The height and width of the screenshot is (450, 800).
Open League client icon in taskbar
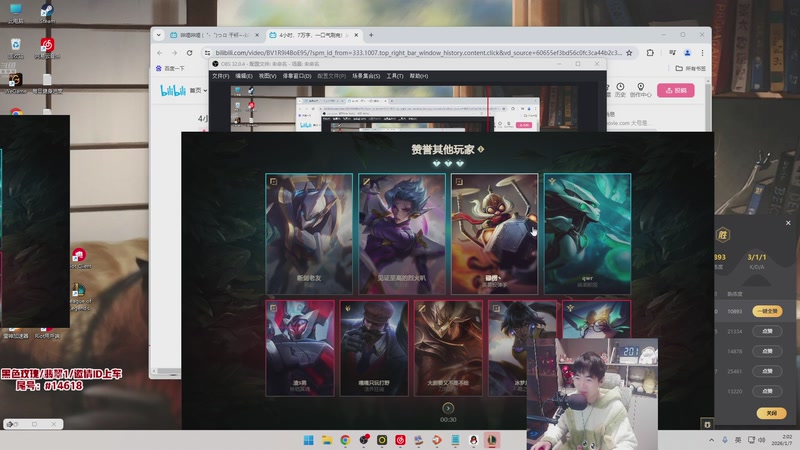[492, 440]
